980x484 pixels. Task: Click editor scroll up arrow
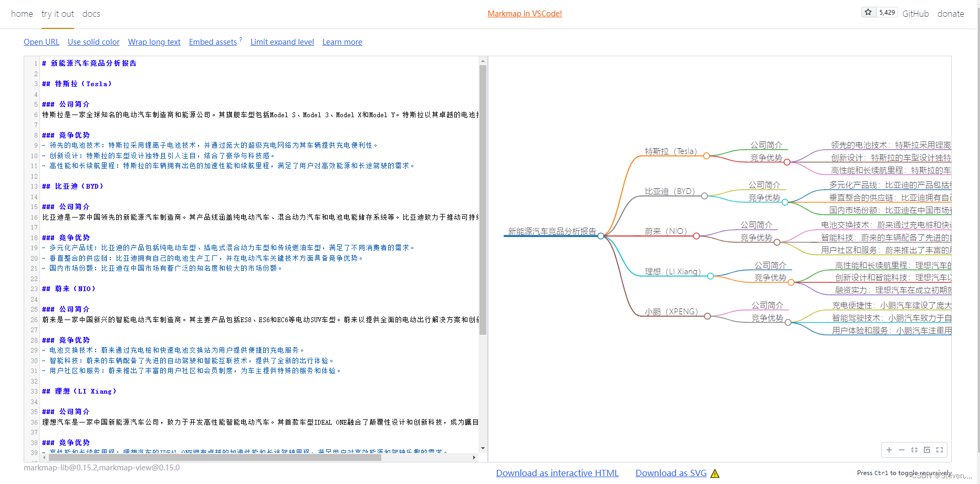tap(483, 61)
